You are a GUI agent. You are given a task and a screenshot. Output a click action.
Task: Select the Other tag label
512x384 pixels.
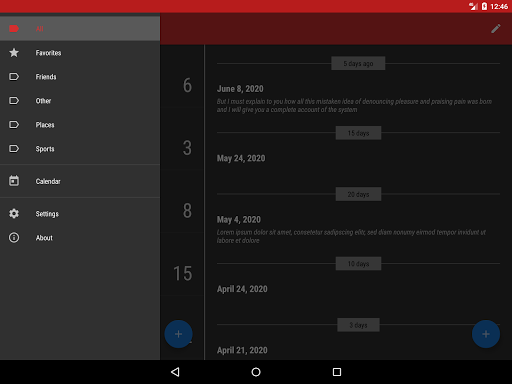[x=43, y=101]
